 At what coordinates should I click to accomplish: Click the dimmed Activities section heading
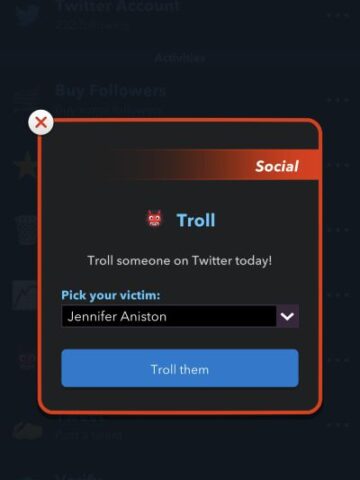[180, 58]
